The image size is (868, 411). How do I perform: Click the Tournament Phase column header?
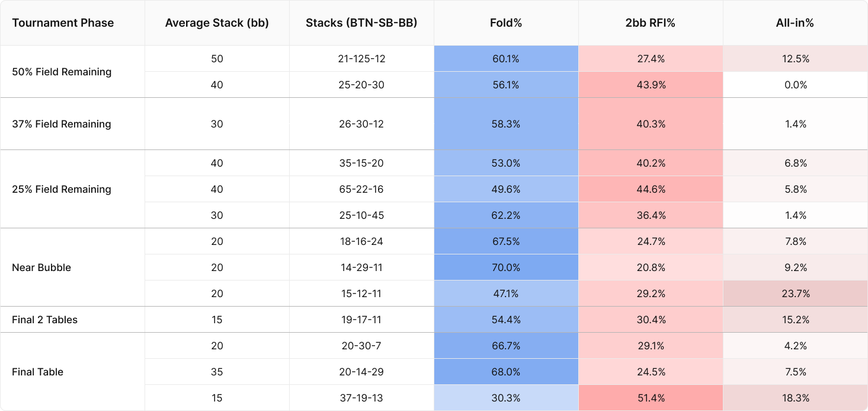coord(63,23)
